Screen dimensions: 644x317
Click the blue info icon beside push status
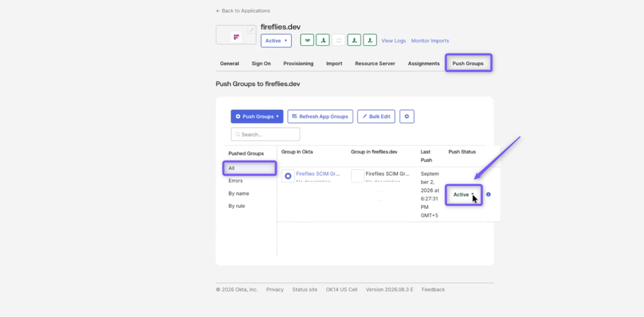point(488,194)
